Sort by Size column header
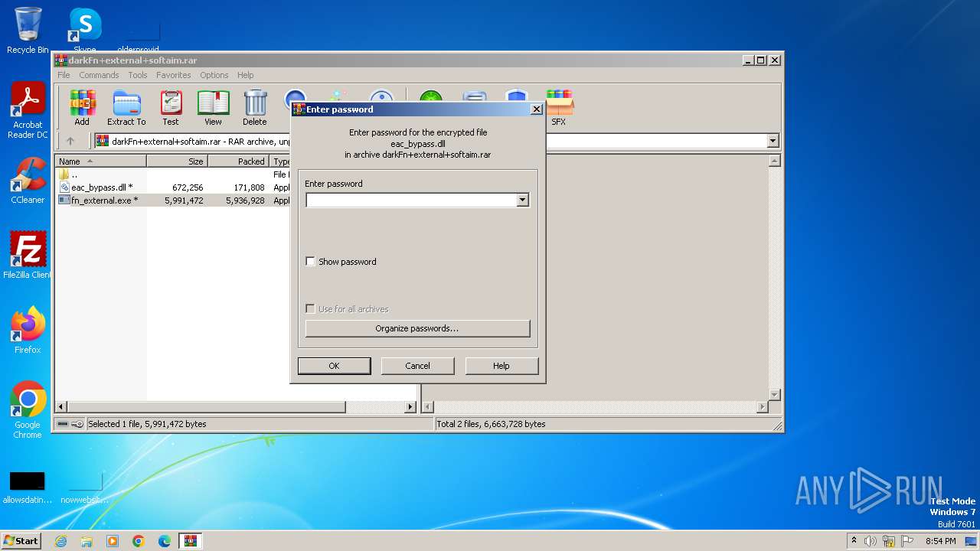980x551 pixels. coord(178,161)
